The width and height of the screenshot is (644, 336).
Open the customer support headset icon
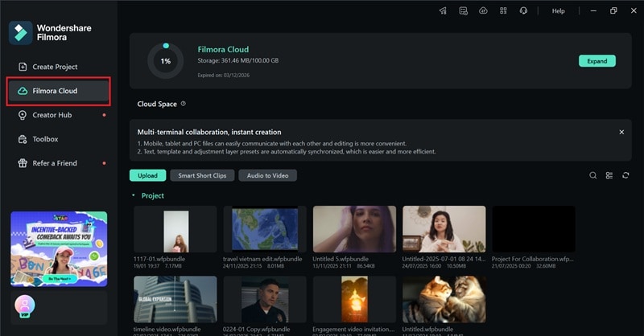coord(523,11)
